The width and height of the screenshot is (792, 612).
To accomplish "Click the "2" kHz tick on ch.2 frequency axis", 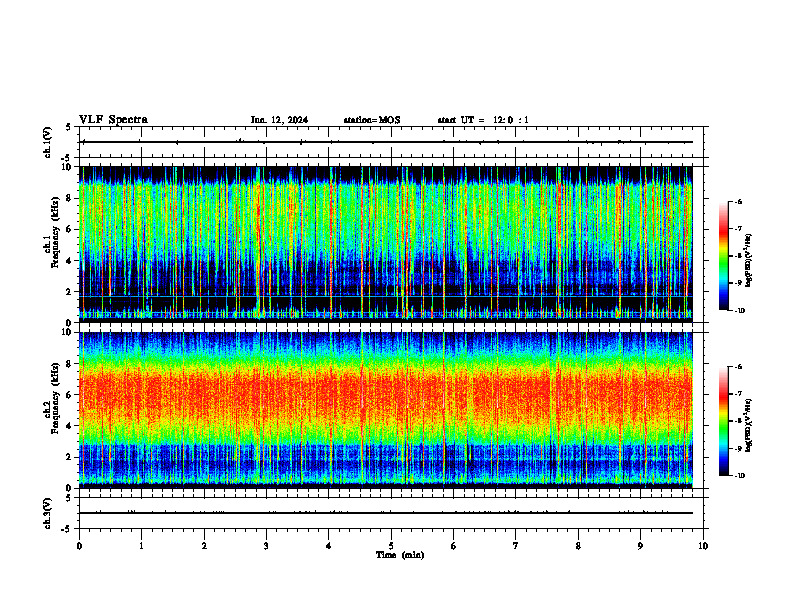I will click(71, 457).
